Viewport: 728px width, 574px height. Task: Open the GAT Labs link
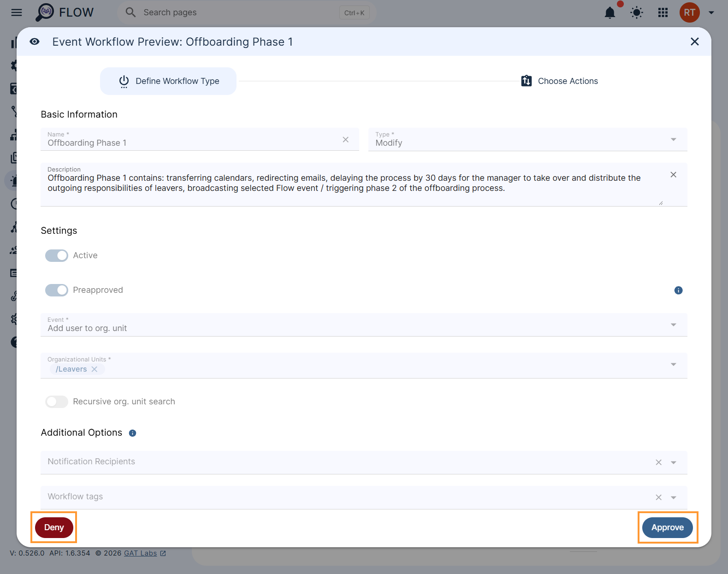coord(145,553)
